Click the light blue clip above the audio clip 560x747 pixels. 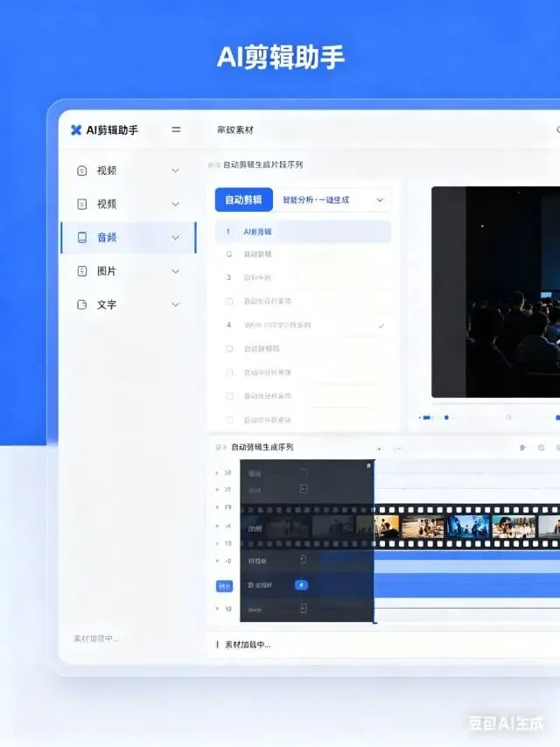467,565
